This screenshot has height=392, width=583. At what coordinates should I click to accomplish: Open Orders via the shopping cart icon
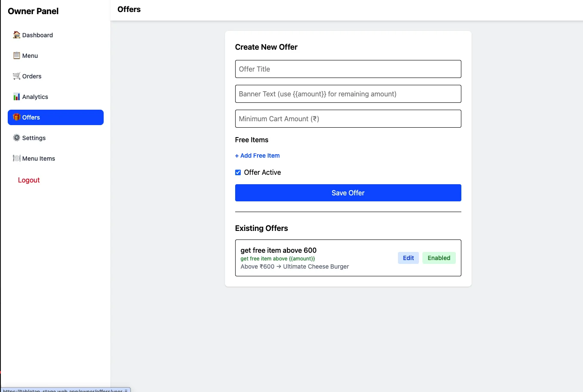[x=16, y=76]
